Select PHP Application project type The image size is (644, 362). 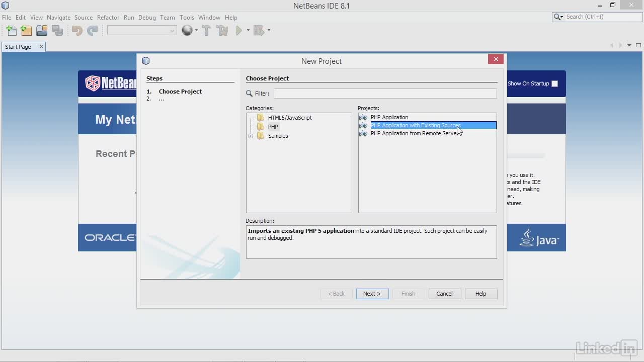click(x=389, y=117)
